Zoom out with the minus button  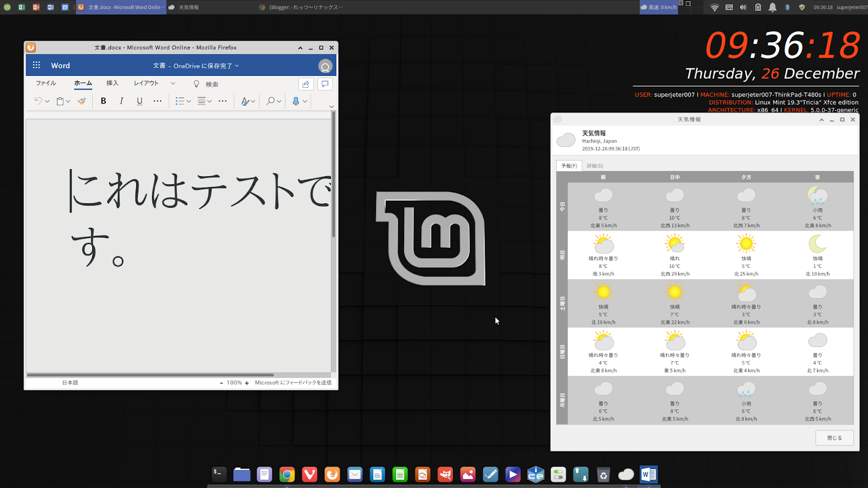221,383
